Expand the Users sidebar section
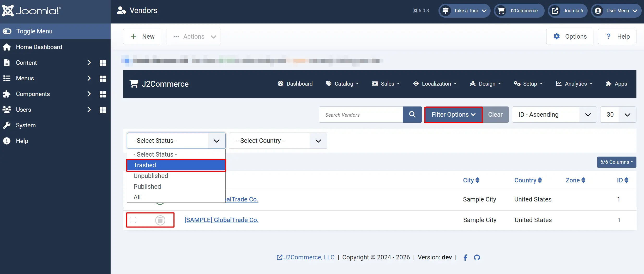The image size is (644, 274). tap(89, 110)
